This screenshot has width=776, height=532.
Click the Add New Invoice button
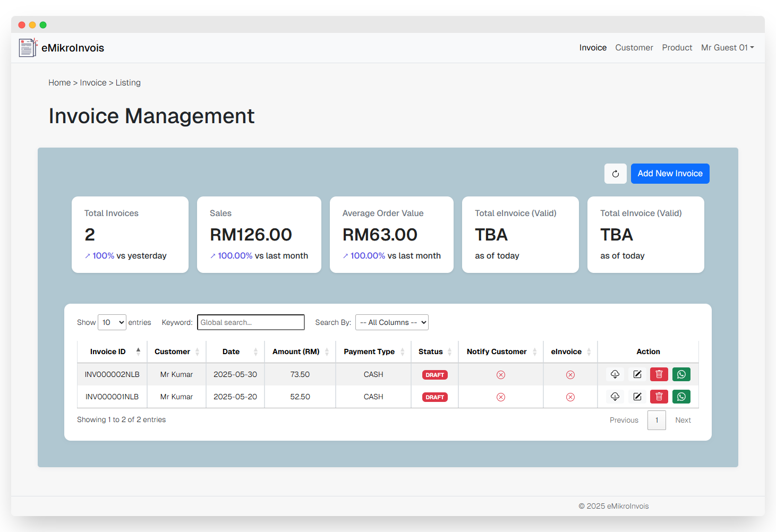pos(670,174)
